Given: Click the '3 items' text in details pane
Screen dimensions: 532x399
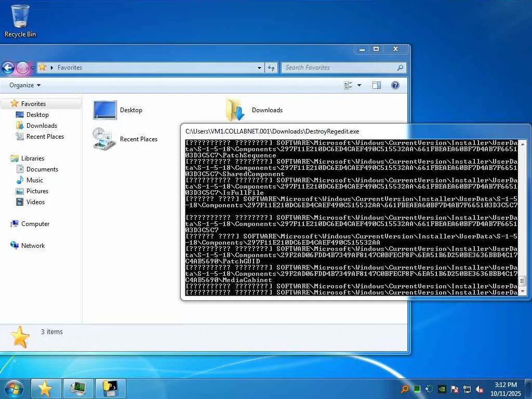Looking at the screenshot, I should coord(52,332).
